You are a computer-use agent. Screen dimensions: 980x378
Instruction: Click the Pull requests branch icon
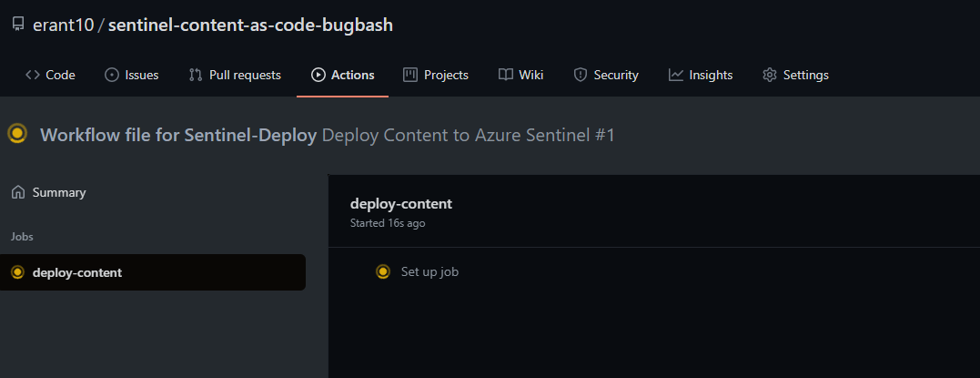196,75
